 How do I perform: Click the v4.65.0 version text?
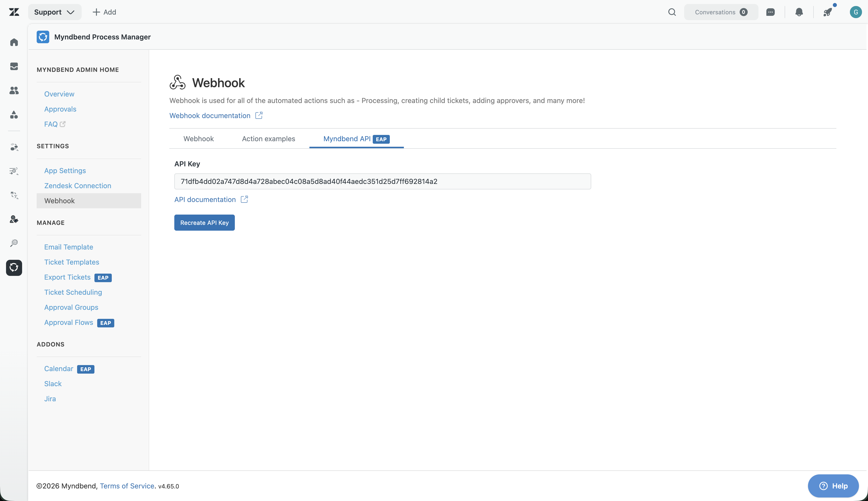(169, 486)
